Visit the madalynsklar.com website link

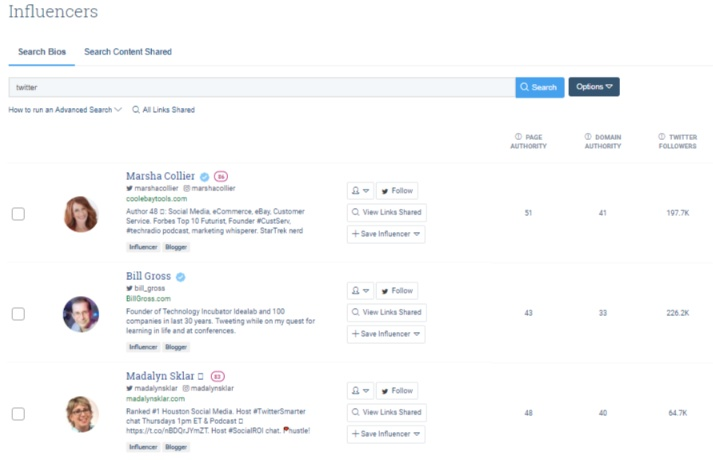156,399
